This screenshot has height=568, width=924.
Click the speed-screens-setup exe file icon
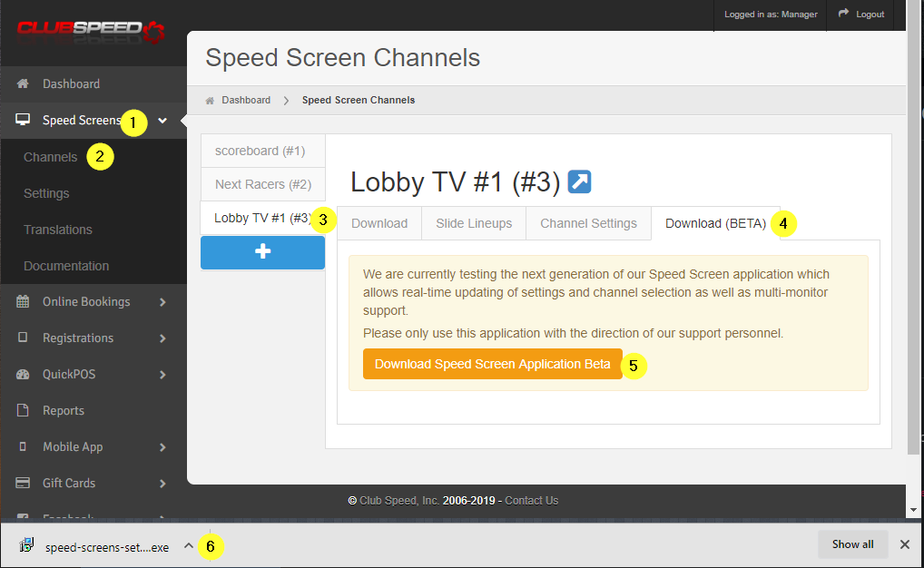pyautogui.click(x=26, y=545)
